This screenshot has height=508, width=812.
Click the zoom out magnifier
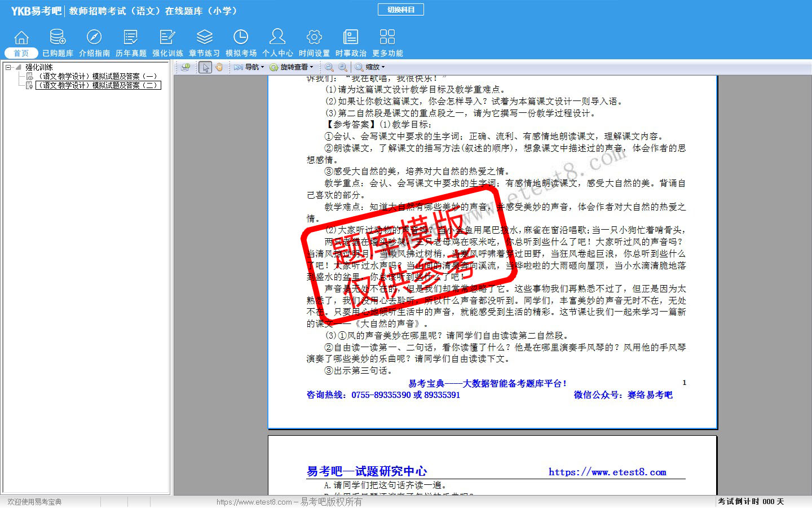(329, 67)
